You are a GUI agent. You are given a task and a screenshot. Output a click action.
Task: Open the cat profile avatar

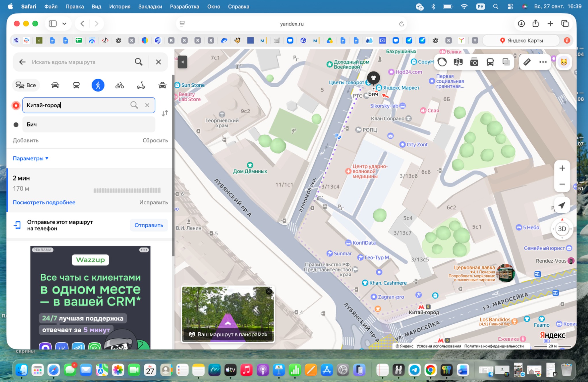[x=564, y=62]
